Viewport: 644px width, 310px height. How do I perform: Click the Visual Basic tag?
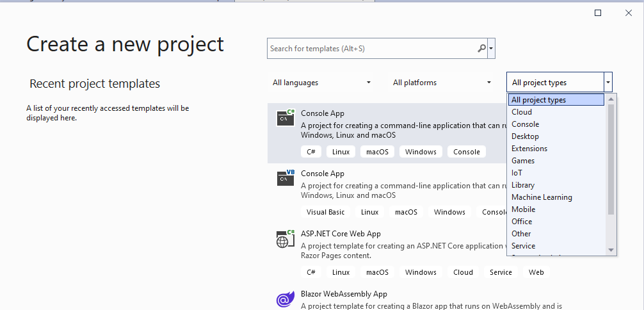pos(325,212)
